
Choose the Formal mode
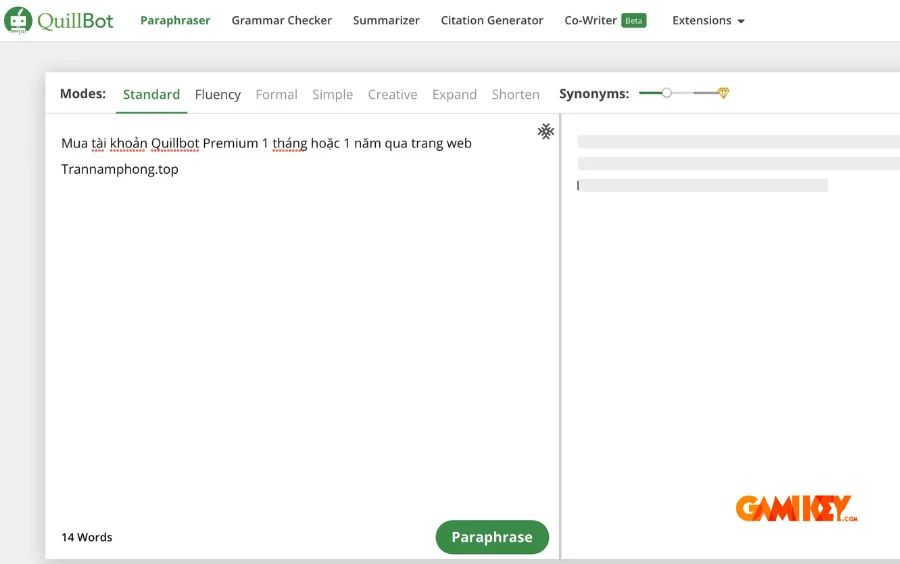pyautogui.click(x=276, y=94)
